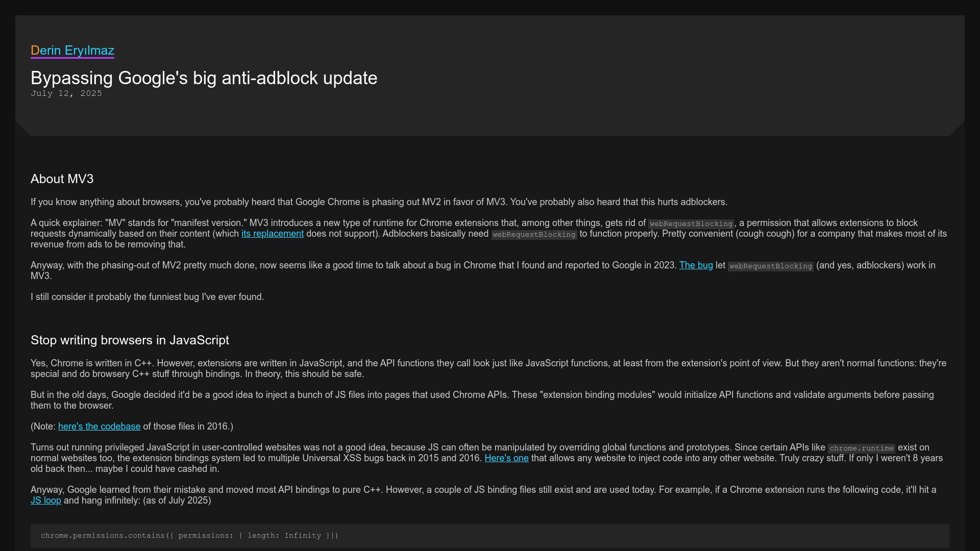The image size is (980, 551).
Task: Click the sentence 'I still consider it probably the funniest bug'
Action: point(147,297)
